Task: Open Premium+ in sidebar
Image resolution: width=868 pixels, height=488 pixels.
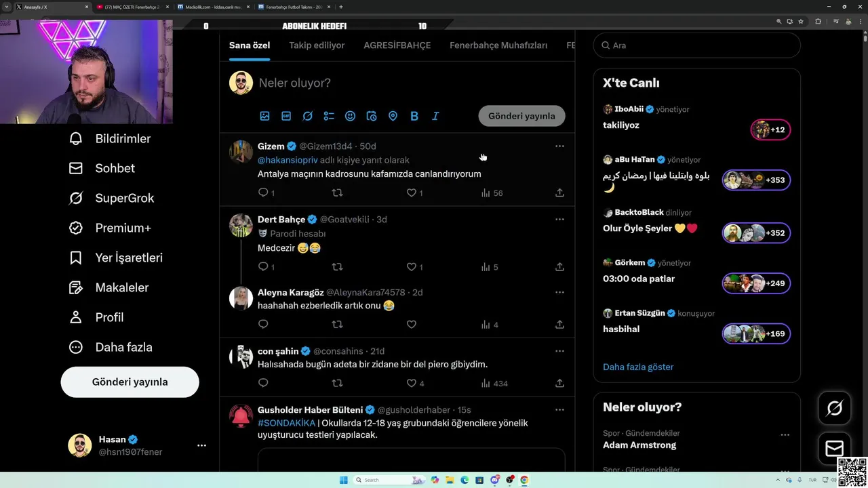Action: (x=110, y=228)
